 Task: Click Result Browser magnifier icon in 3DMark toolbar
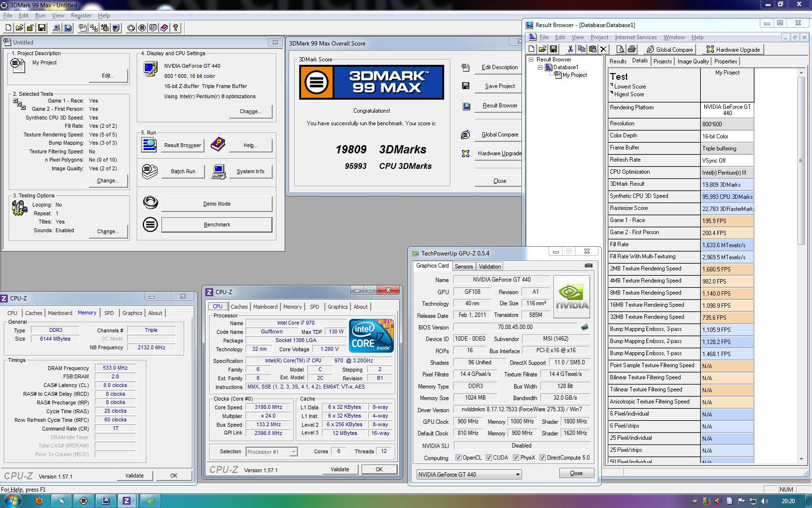(68, 28)
